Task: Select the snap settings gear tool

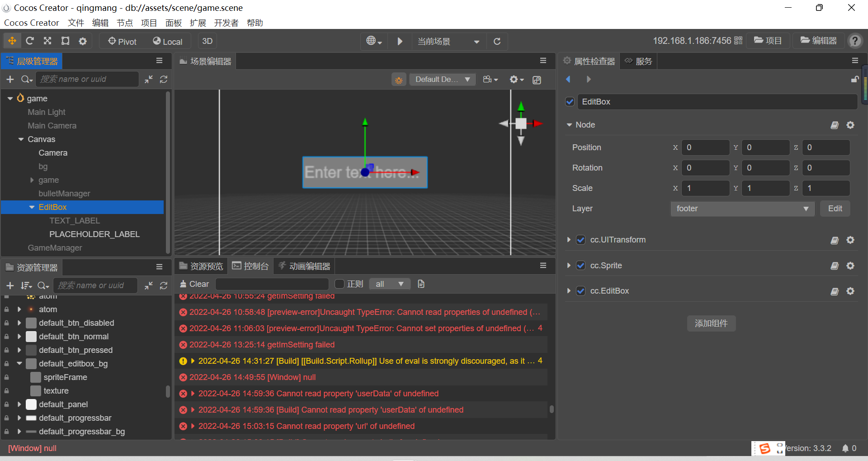Action: pyautogui.click(x=83, y=41)
